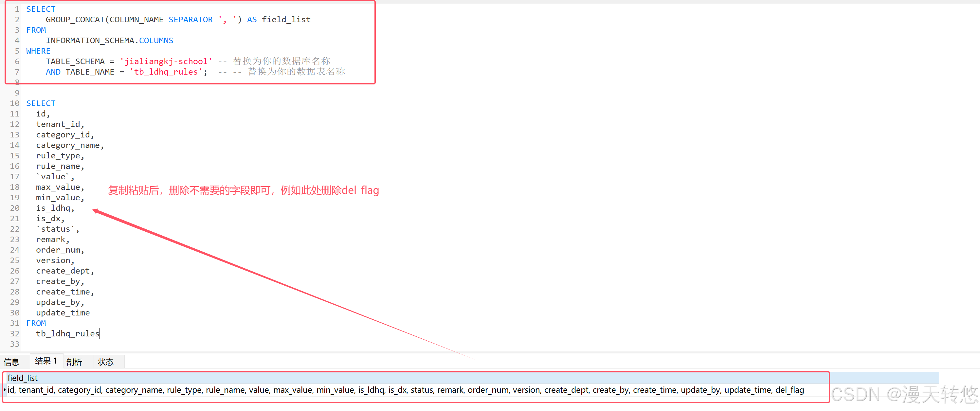Click the 'tb_ldhq_rules' string in WHERE clause
Screen dimensions: 980x411
tap(166, 72)
